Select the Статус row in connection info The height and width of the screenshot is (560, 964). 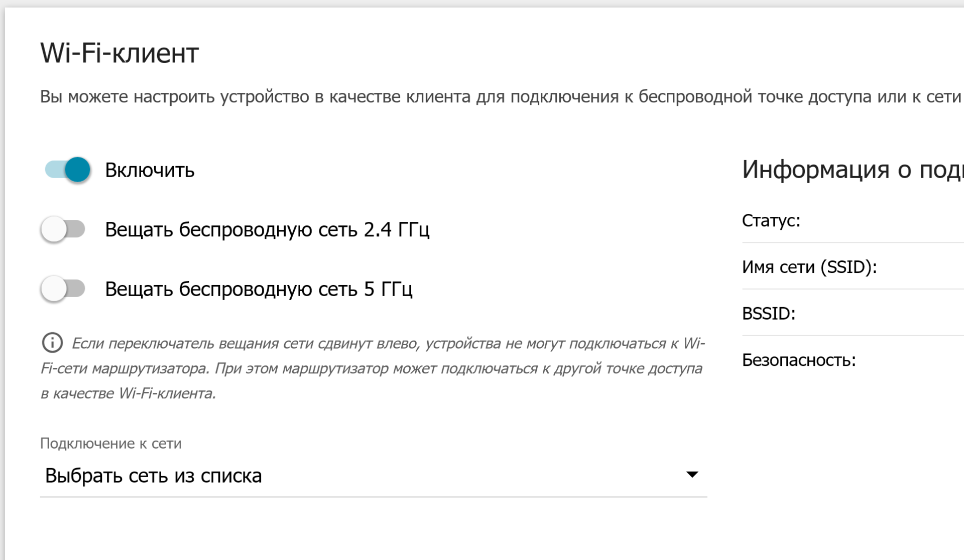(x=853, y=220)
